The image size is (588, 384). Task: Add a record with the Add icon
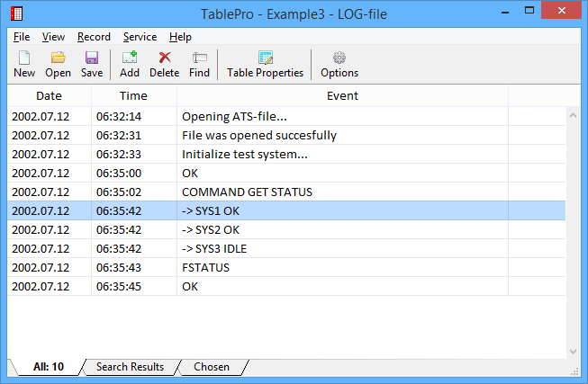click(130, 58)
